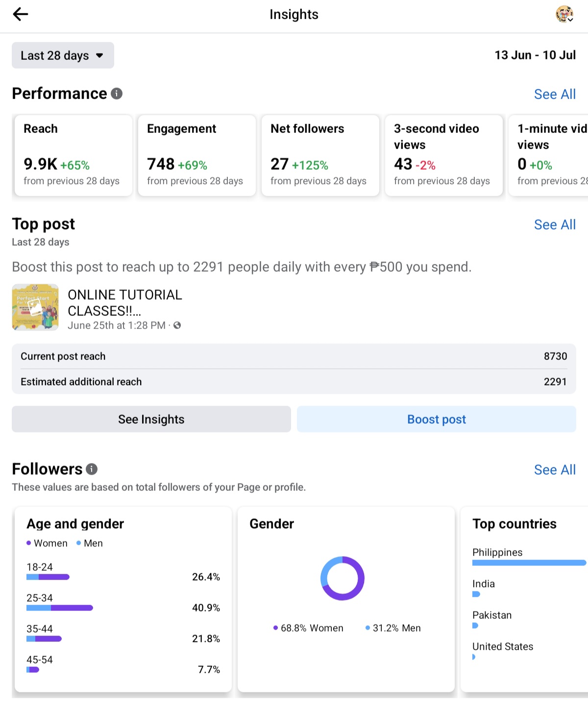Open the profile avatar switcher
588x709 pixels.
564,14
